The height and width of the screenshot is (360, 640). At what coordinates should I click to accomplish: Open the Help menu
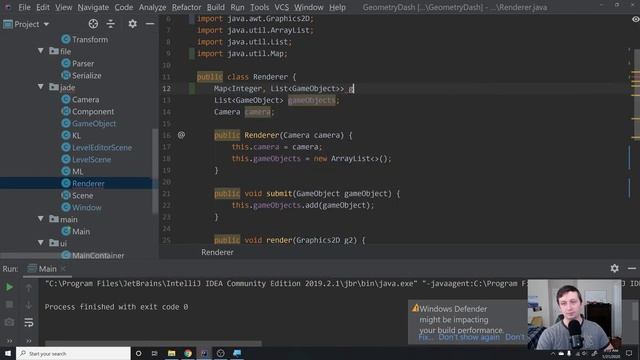point(337,7)
